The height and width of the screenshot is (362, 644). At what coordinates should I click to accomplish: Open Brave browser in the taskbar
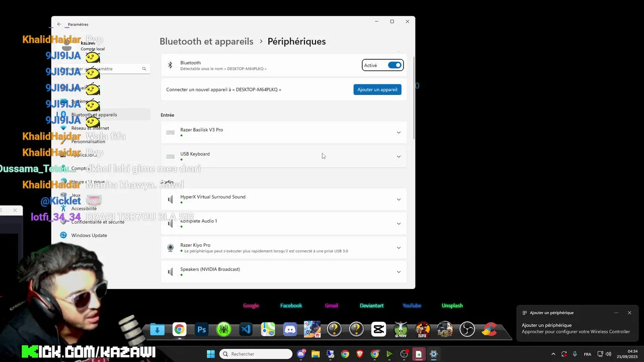(360, 354)
